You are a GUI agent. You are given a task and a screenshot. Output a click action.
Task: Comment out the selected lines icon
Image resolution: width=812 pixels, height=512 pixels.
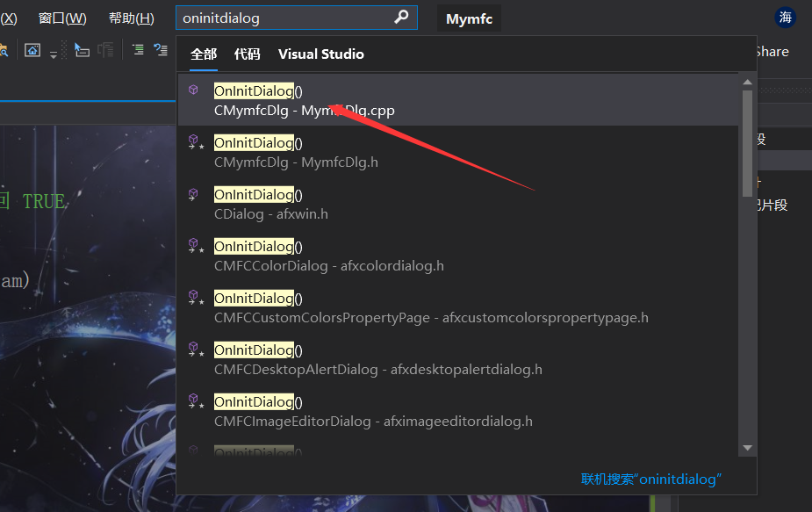(x=138, y=49)
